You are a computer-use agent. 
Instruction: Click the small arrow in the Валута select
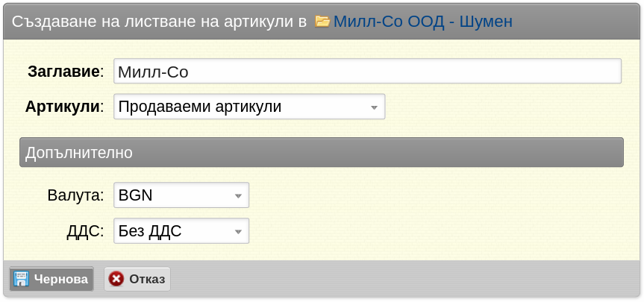click(238, 196)
